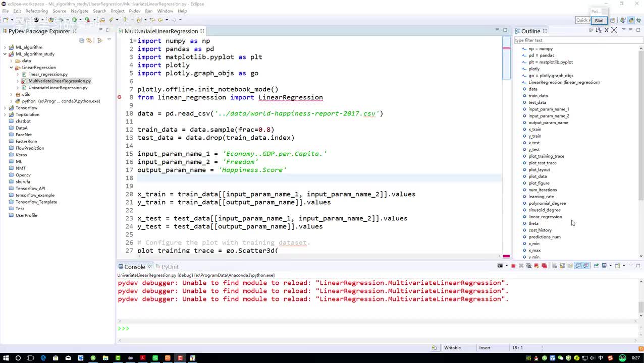Toggle Link with Editor in Package Explorer
The image size is (644, 363).
click(x=89, y=40)
